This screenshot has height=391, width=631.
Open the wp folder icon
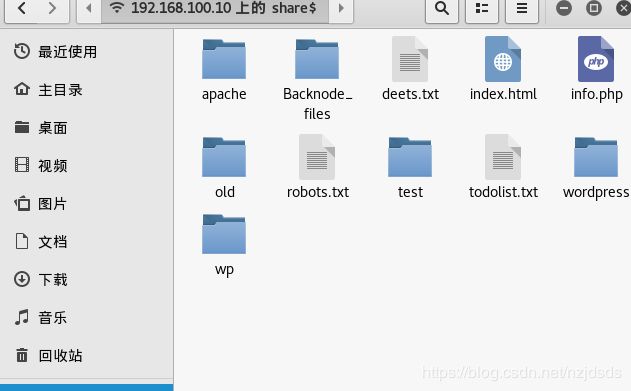coord(224,235)
